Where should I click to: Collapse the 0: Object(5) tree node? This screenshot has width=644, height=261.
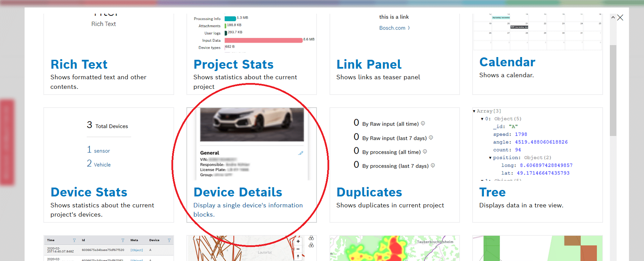[482, 119]
